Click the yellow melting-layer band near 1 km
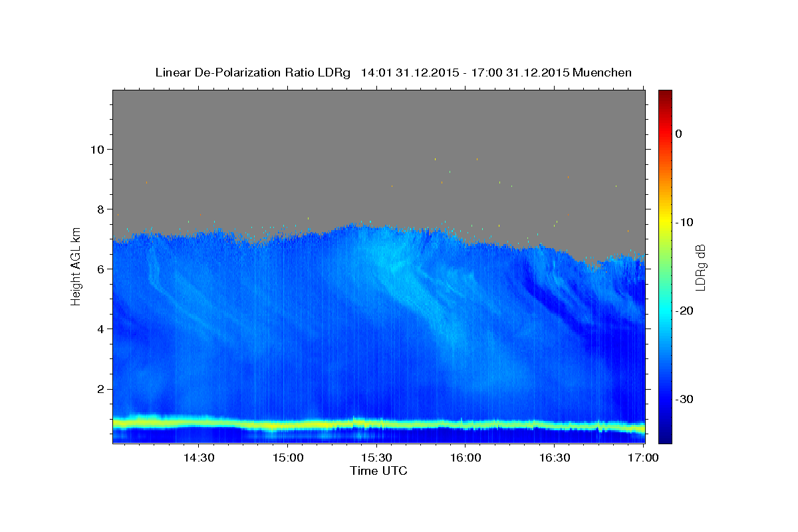 (x=379, y=423)
